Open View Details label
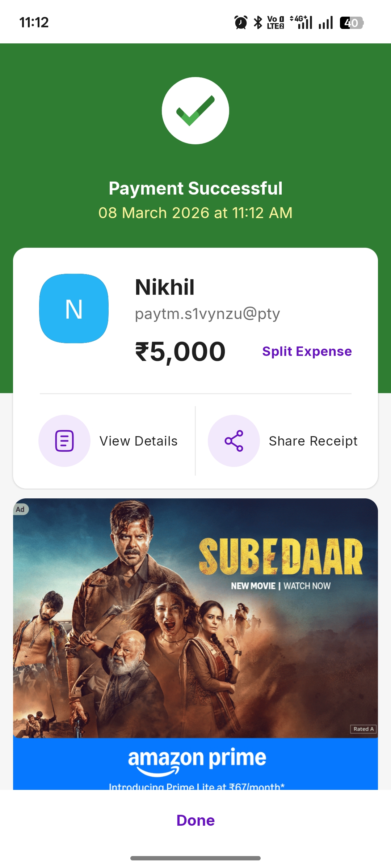Viewport: 391px width, 868px height. coord(139,441)
